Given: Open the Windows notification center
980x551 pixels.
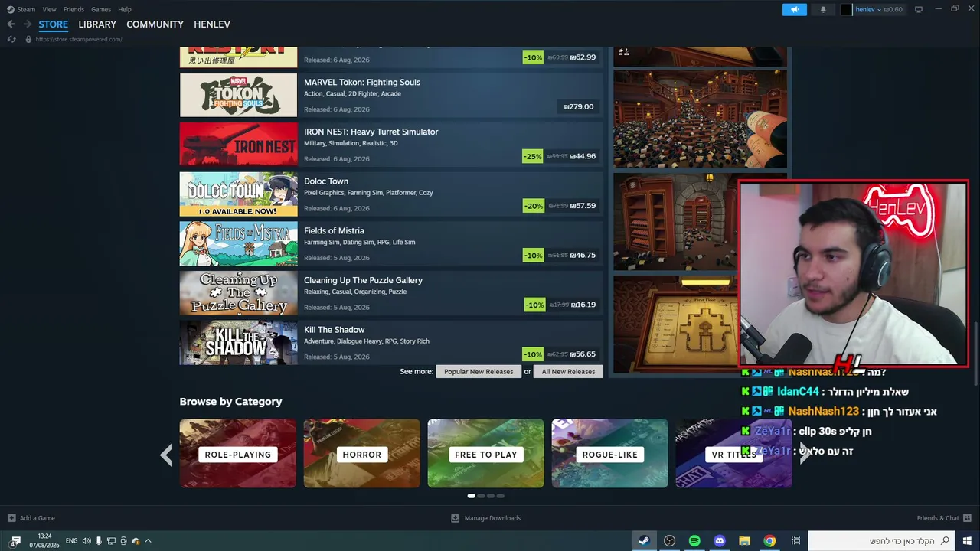Looking at the screenshot, I should point(15,541).
